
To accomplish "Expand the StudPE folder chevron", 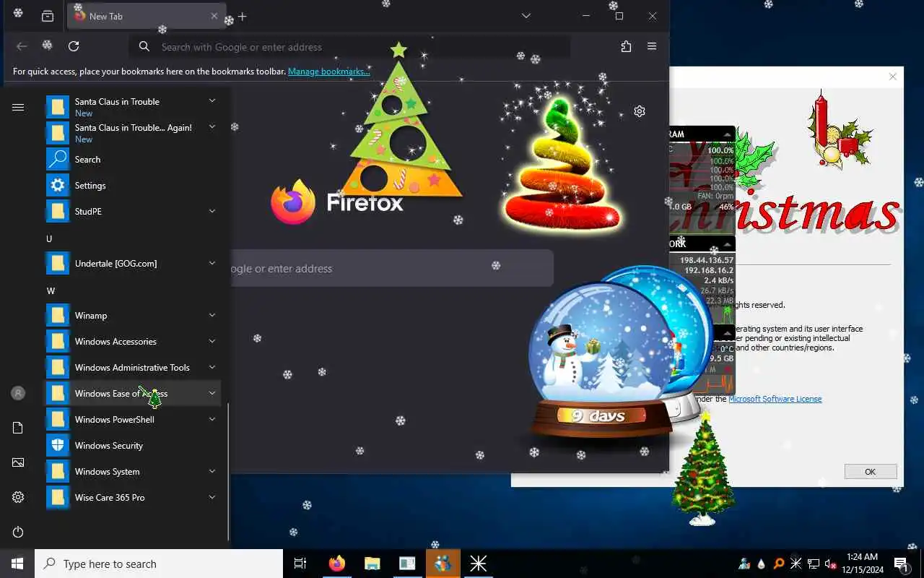I will 212,211.
